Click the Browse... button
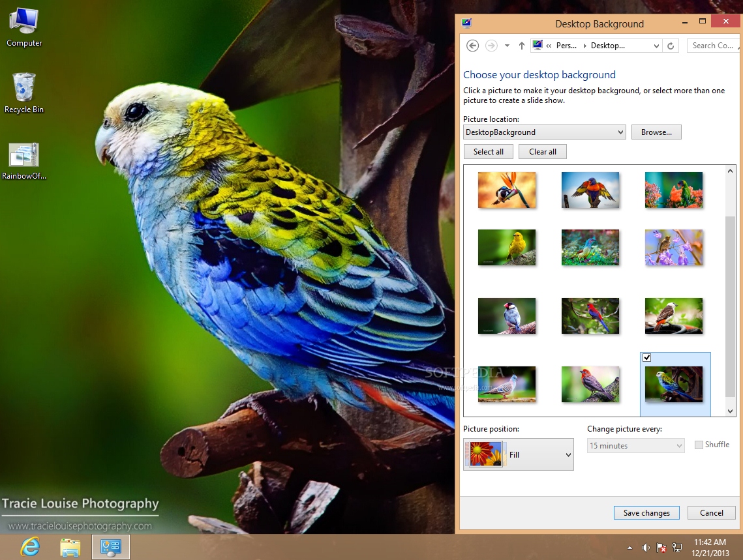Viewport: 743px width, 560px height. [656, 132]
